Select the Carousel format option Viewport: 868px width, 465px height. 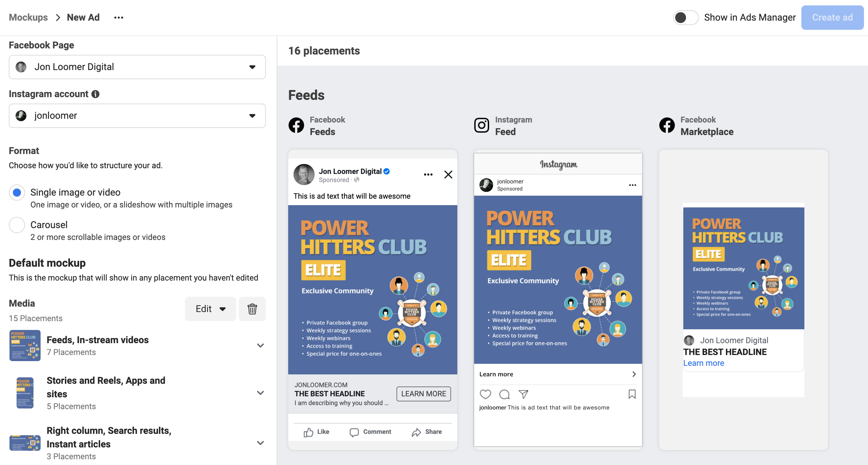17,225
